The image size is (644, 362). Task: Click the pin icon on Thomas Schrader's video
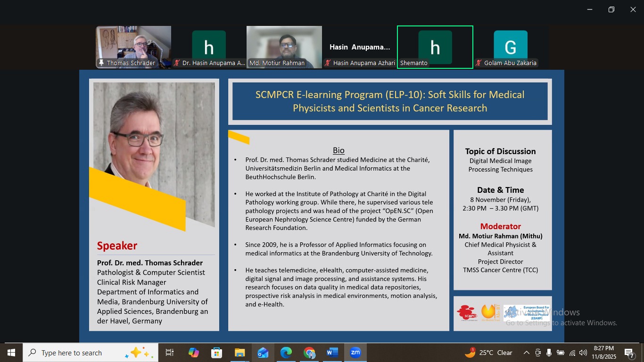coord(101,63)
